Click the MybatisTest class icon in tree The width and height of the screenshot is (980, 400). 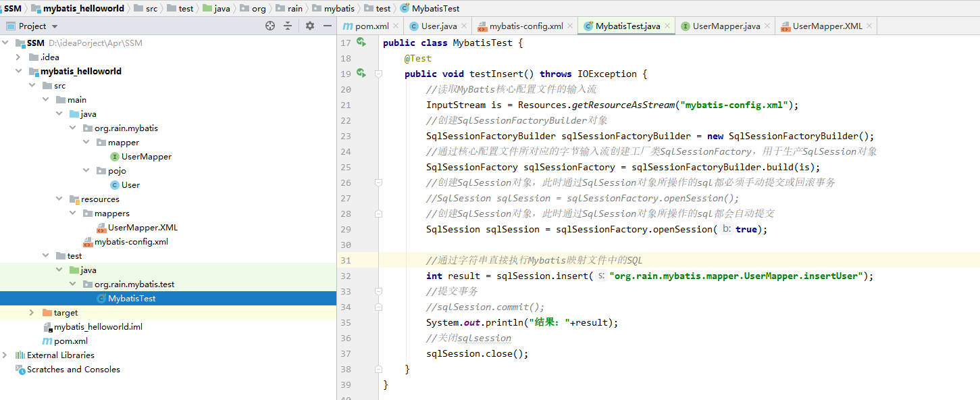101,299
